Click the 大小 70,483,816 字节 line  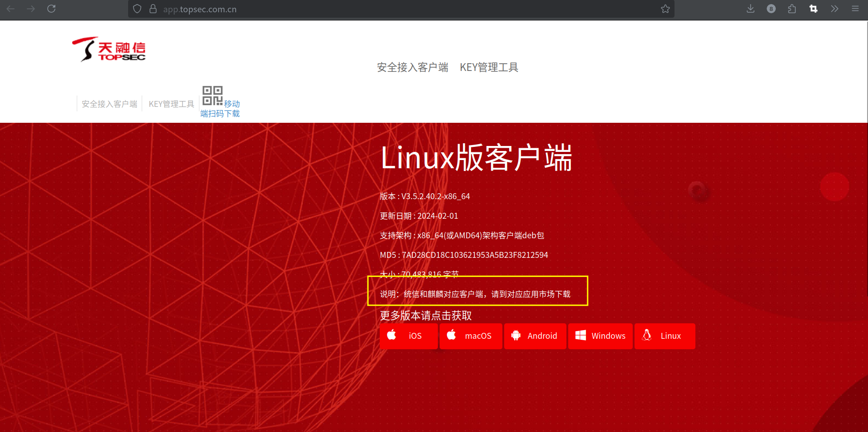point(419,275)
